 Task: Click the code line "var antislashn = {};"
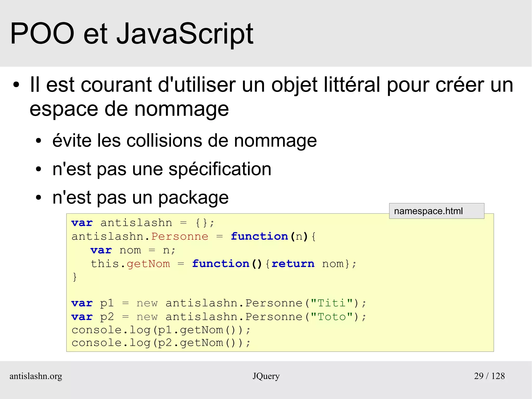(143, 223)
